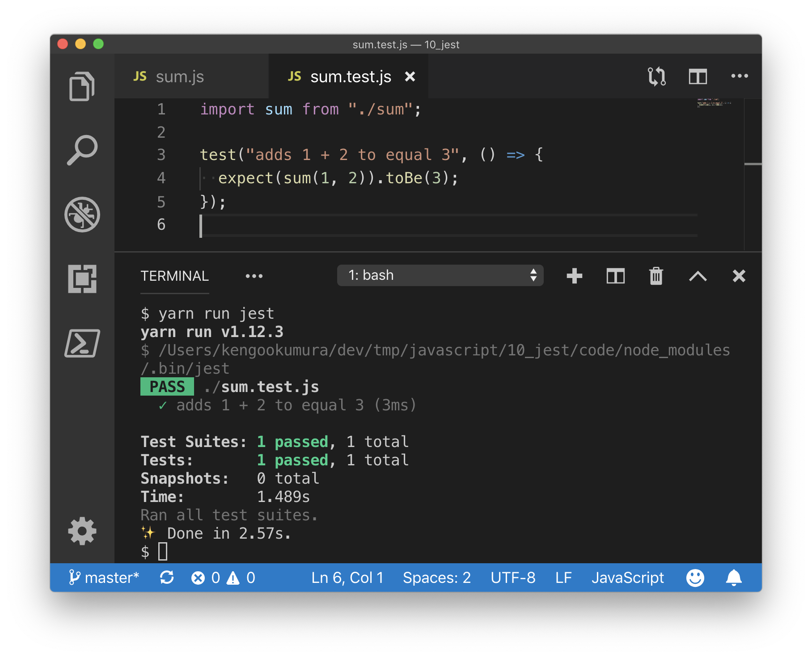The image size is (812, 658).
Task: Change file encoding via UTF-8
Action: click(x=513, y=578)
